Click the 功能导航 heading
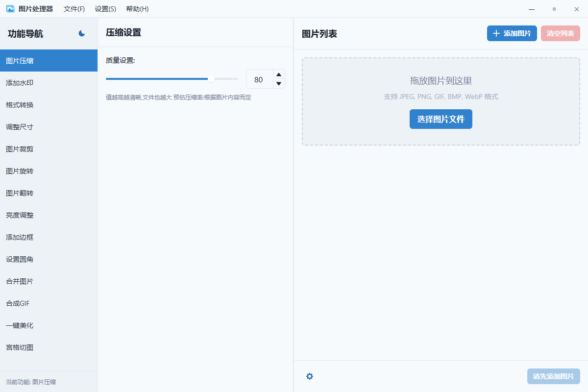 click(25, 34)
